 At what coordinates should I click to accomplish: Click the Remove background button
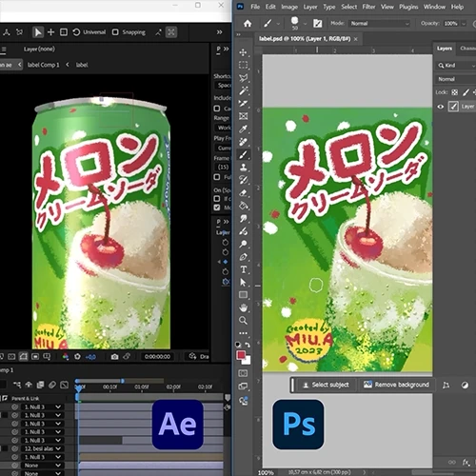[396, 385]
